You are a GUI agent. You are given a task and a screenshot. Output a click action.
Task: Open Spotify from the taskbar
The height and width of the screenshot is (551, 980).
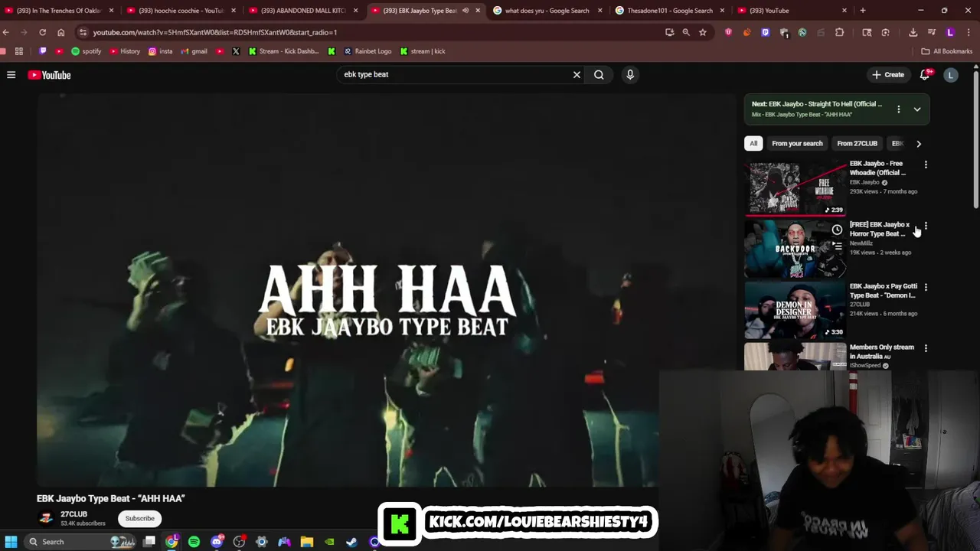click(x=194, y=542)
